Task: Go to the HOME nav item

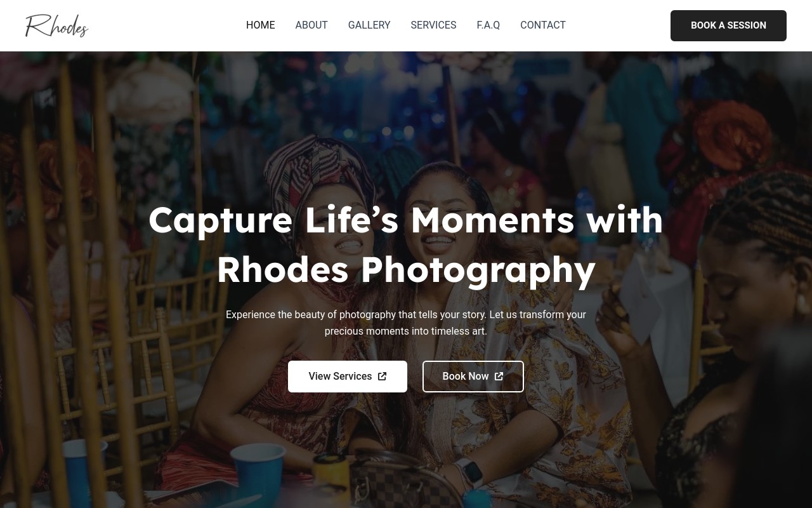Action: click(261, 25)
